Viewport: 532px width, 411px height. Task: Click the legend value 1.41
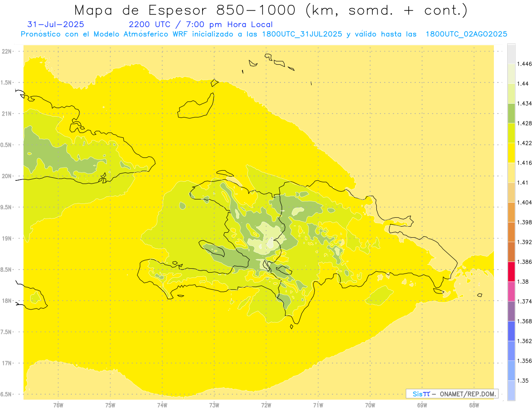point(523,182)
